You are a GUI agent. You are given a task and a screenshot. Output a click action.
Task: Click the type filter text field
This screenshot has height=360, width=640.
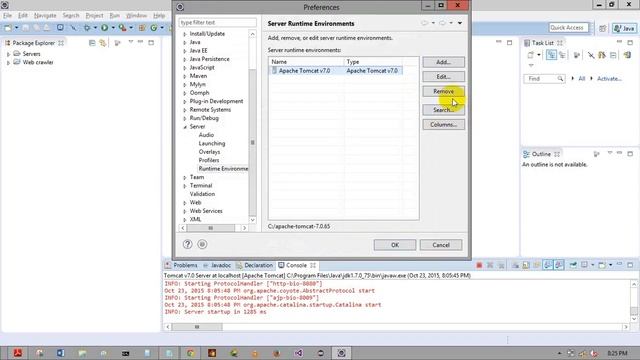(218, 22)
